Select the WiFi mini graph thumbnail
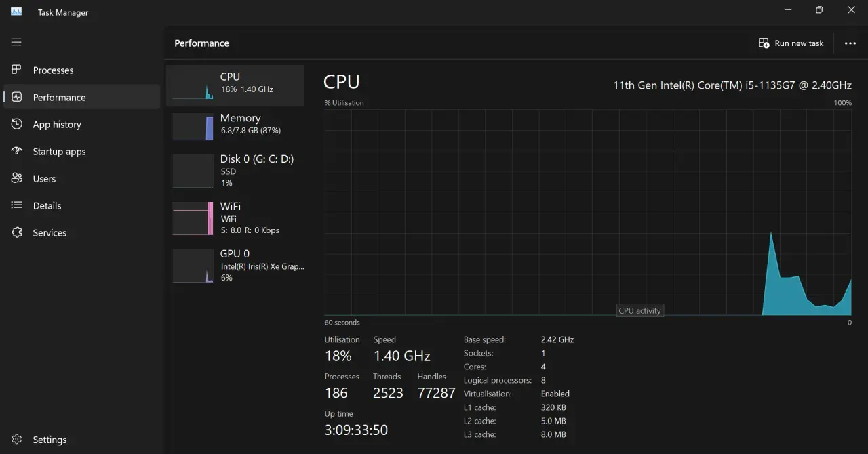This screenshot has width=868, height=454. (x=193, y=218)
